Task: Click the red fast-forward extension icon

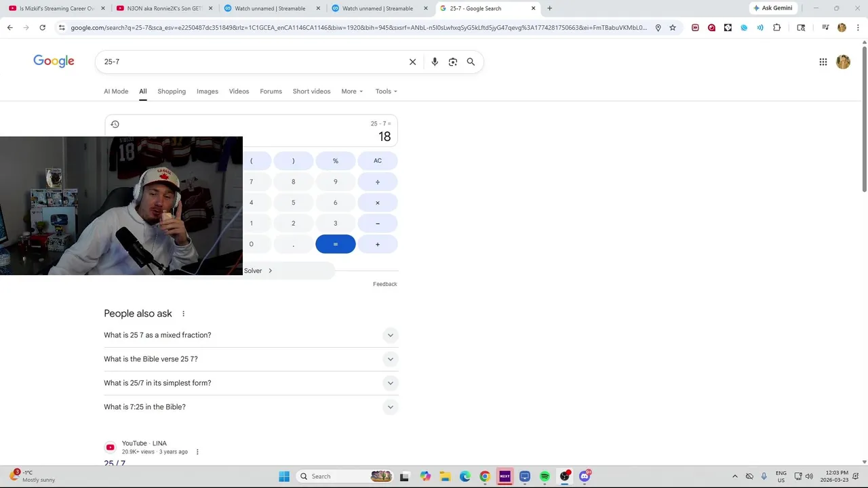Action: [x=695, y=28]
